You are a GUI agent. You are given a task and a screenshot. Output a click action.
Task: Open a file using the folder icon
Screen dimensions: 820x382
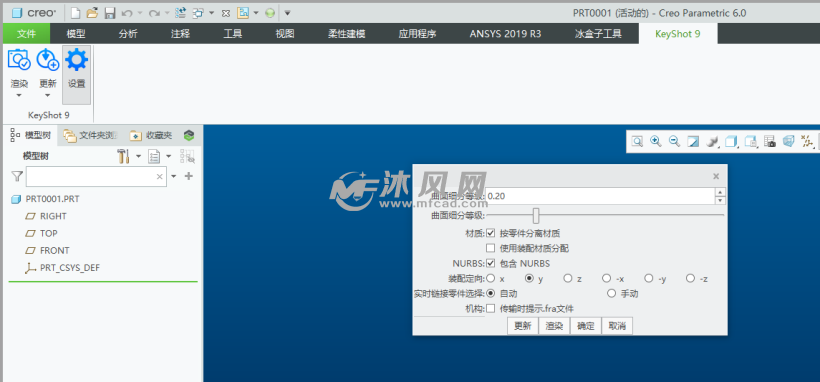[x=93, y=13]
